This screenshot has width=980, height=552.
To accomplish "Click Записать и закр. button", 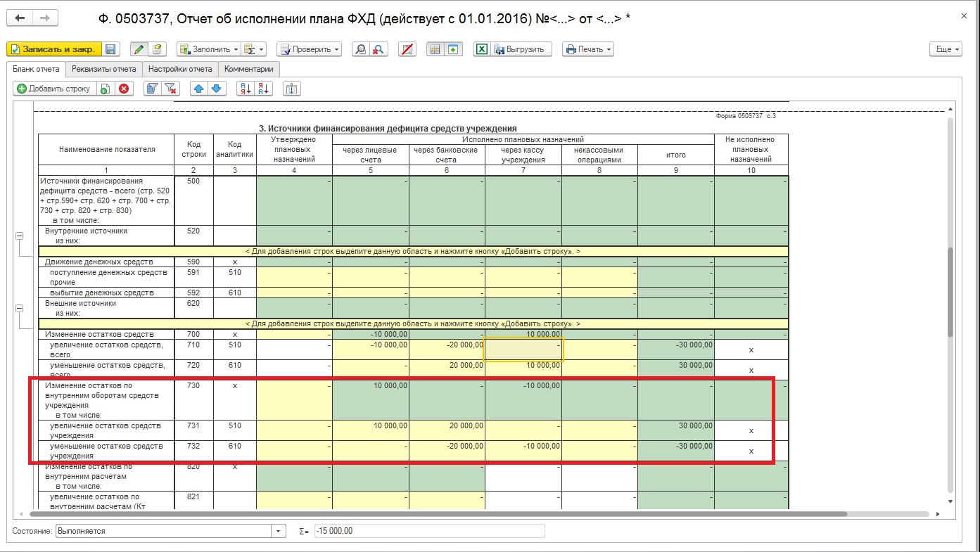I will coord(54,49).
